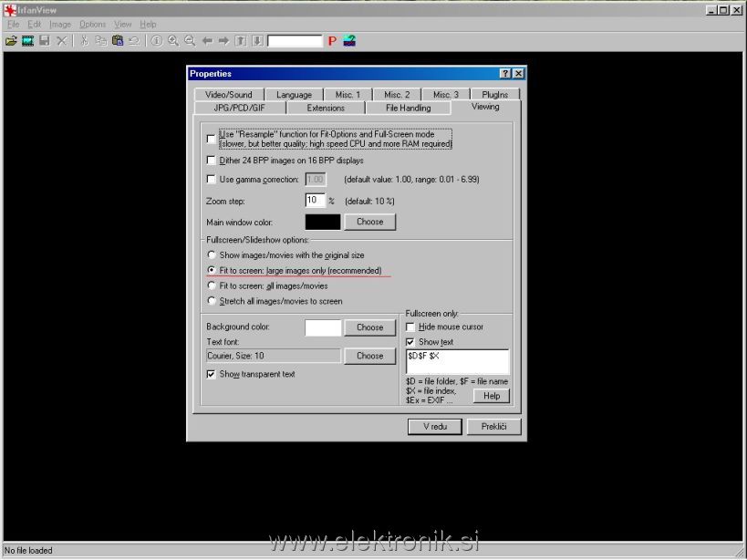Click the previous page up arrow icon
747x560 pixels.
click(x=241, y=41)
